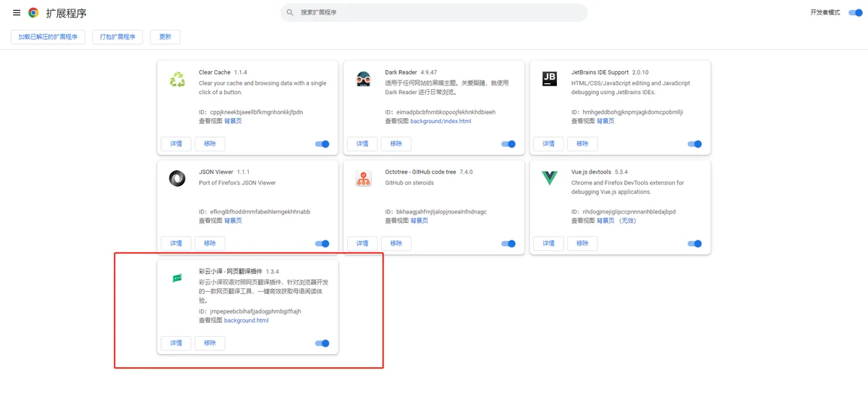
Task: Click the Octotree extension icon
Action: pyautogui.click(x=364, y=179)
